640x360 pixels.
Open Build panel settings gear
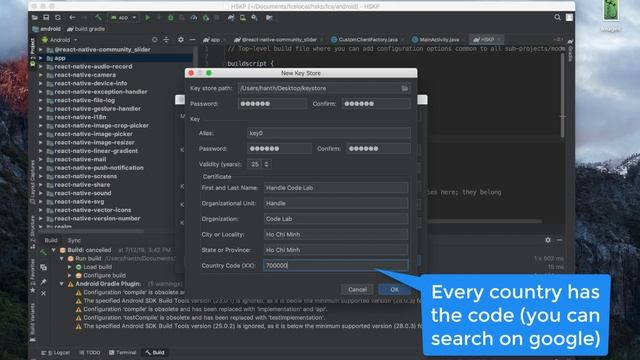pyautogui.click(x=548, y=240)
